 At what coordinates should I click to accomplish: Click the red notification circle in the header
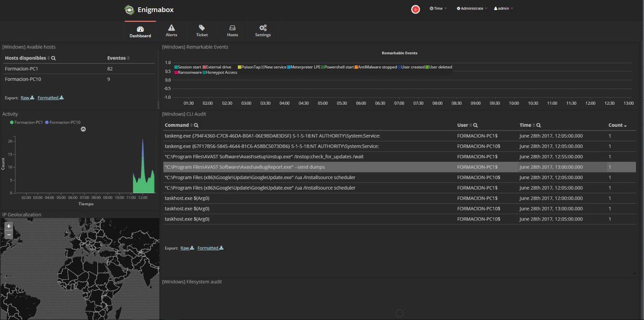tap(416, 9)
